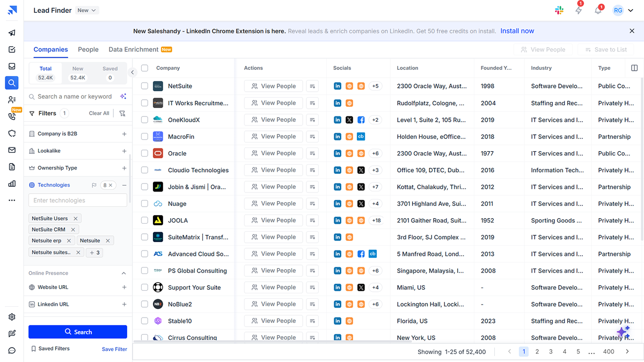The image size is (644, 362).
Task: Open the chat support icon
Action: [12, 351]
